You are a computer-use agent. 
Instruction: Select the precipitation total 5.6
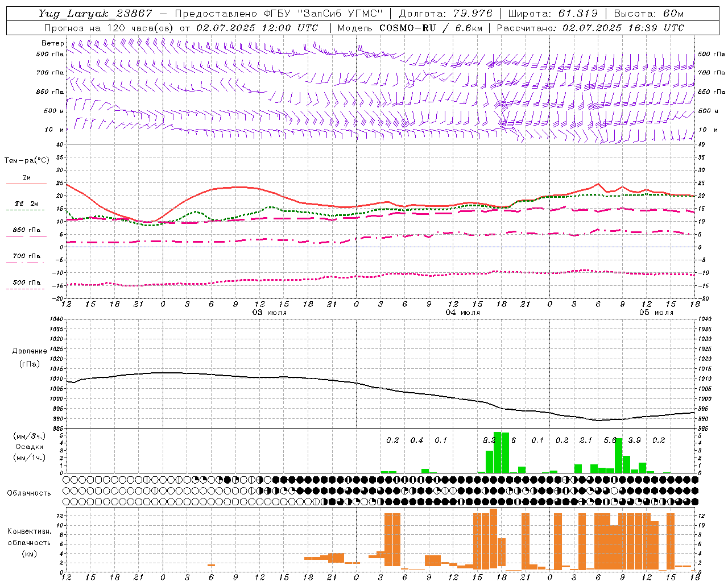[610, 440]
